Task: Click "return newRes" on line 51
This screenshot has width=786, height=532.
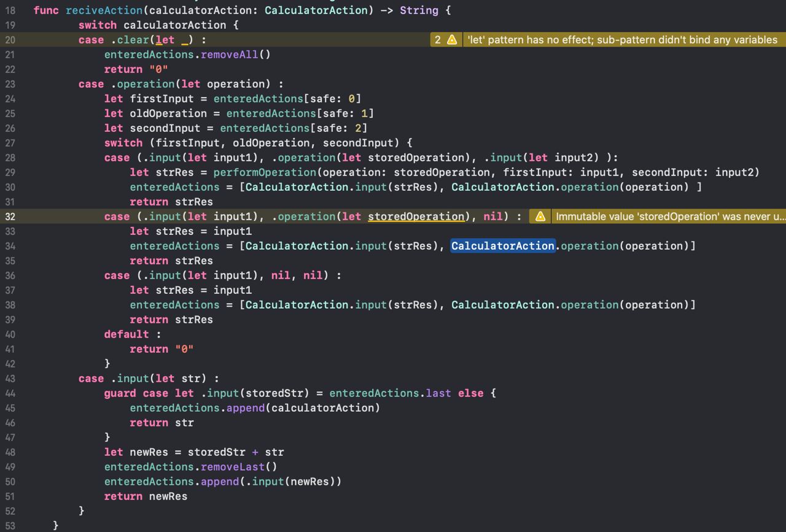Action: click(x=146, y=496)
